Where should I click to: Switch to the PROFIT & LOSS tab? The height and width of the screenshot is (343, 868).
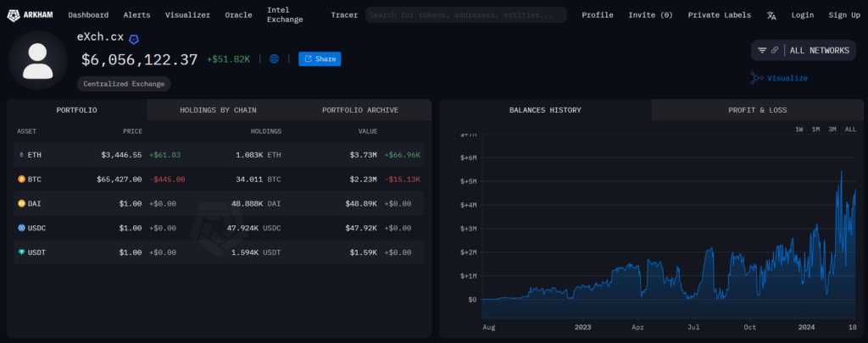[757, 110]
